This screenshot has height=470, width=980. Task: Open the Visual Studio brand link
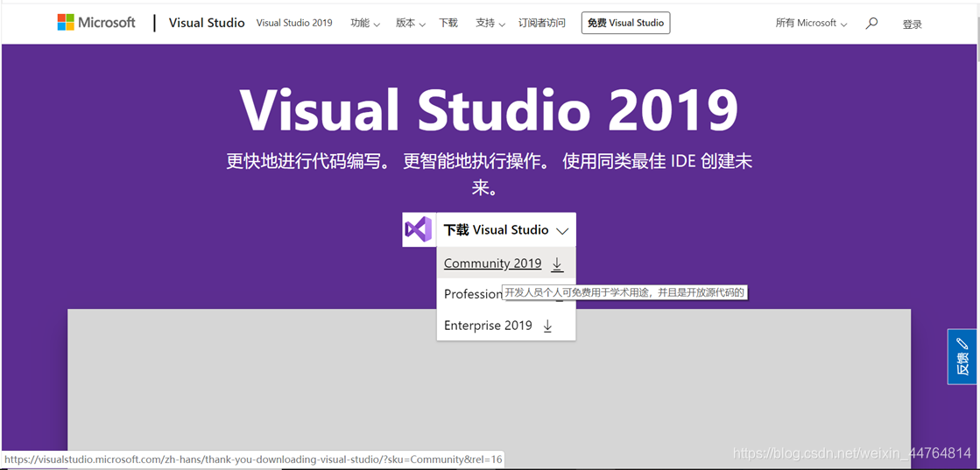[207, 23]
